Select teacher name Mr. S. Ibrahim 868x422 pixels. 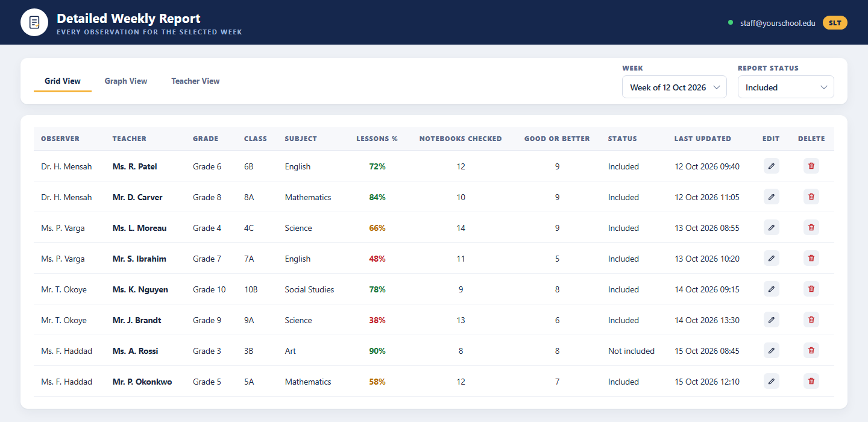point(139,259)
